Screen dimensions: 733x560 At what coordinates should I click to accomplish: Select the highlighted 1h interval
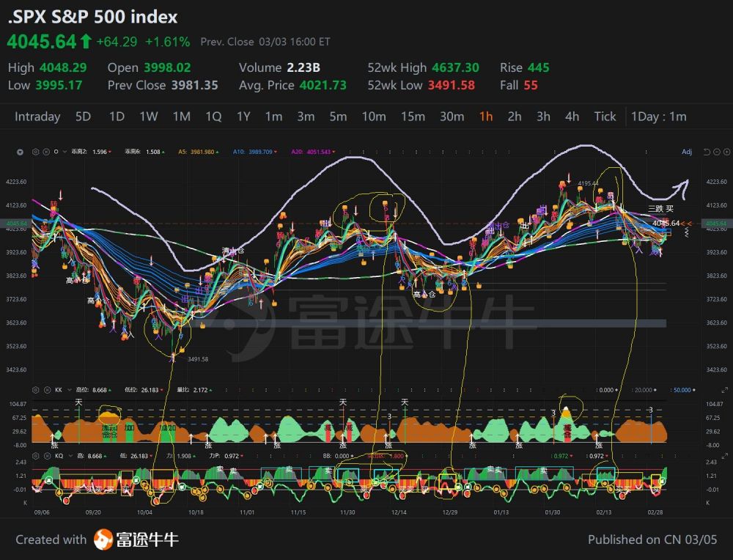[x=486, y=117]
